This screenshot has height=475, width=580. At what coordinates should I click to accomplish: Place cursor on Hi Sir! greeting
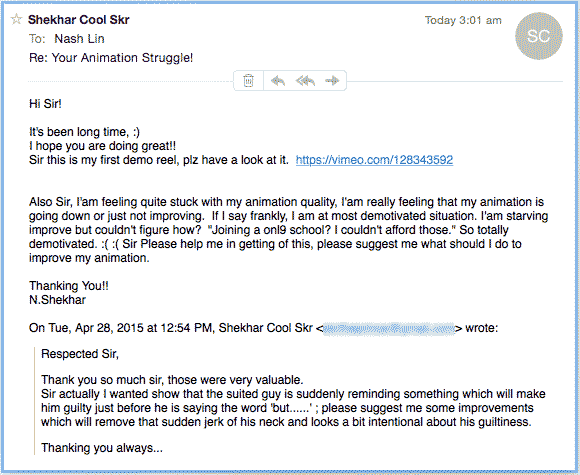coord(45,104)
